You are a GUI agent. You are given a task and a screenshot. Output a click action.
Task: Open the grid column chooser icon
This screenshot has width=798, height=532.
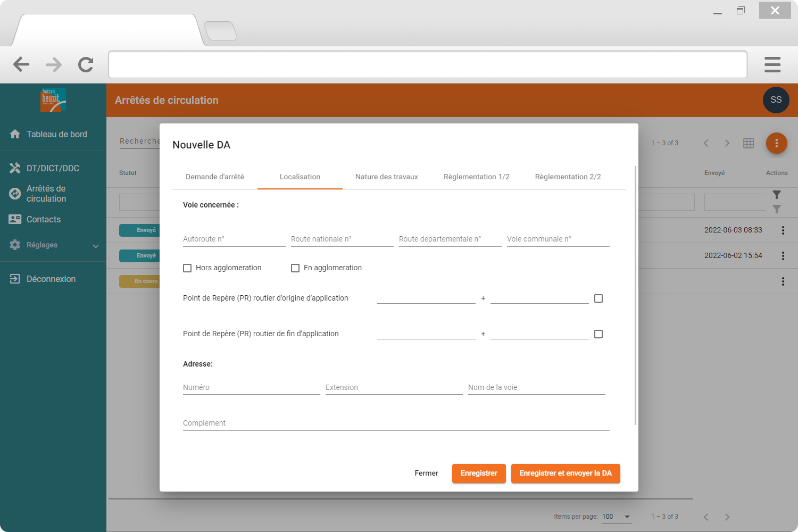click(x=749, y=143)
